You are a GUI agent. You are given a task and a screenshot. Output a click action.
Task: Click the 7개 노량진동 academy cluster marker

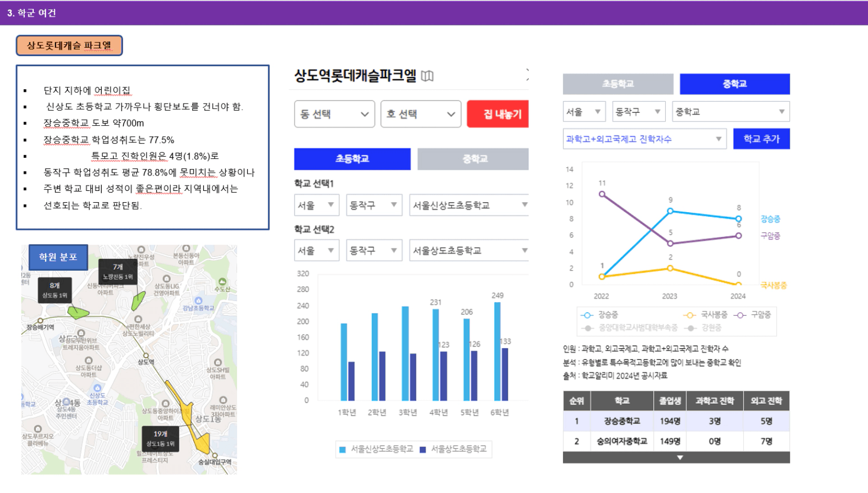pyautogui.click(x=118, y=271)
